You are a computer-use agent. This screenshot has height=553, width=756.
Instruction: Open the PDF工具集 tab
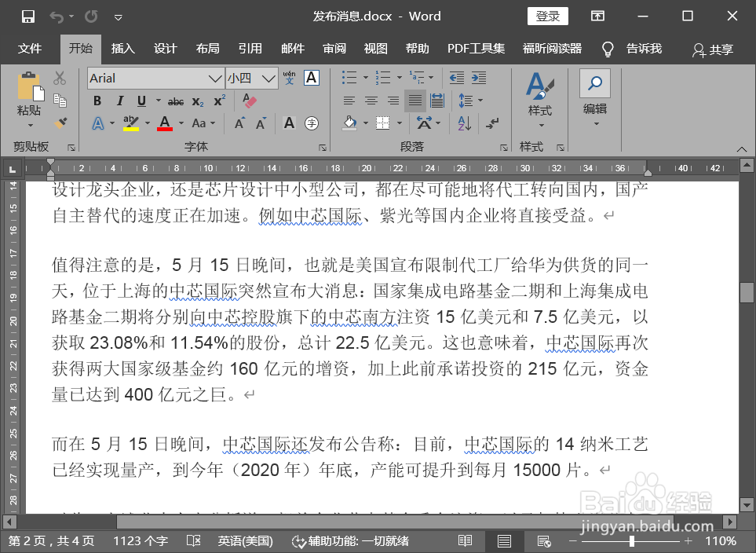476,49
